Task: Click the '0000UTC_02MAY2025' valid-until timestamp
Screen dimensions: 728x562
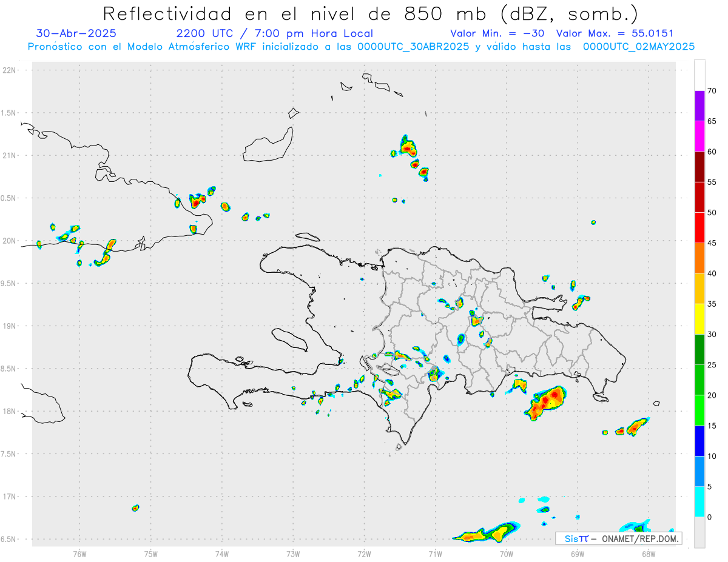Action: tap(639, 47)
